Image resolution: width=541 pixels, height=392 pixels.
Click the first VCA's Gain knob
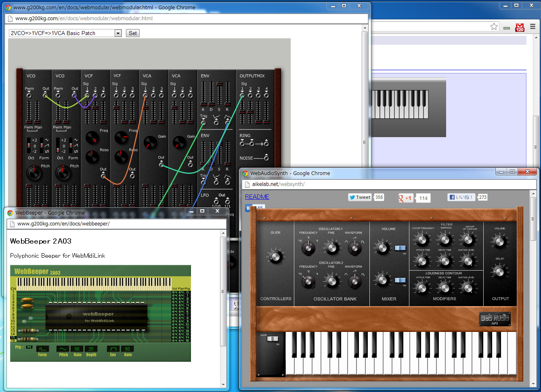coord(150,142)
